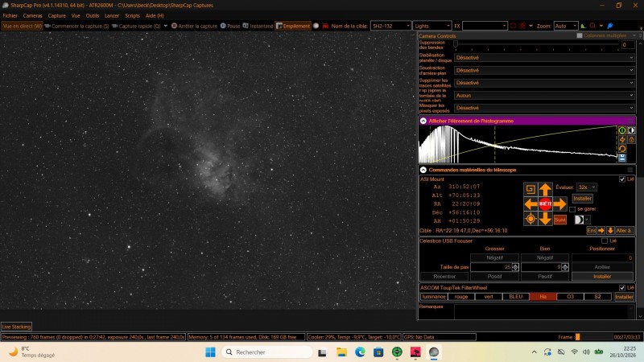Select the Ha filter
The height and width of the screenshot is (362, 644).
coord(543,297)
